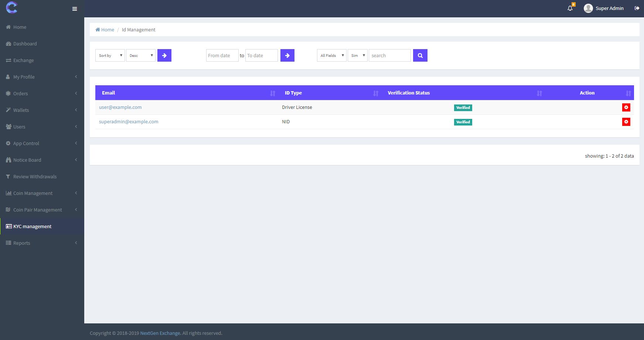The height and width of the screenshot is (340, 644).
Task: Open the All Fields dropdown
Action: click(332, 55)
